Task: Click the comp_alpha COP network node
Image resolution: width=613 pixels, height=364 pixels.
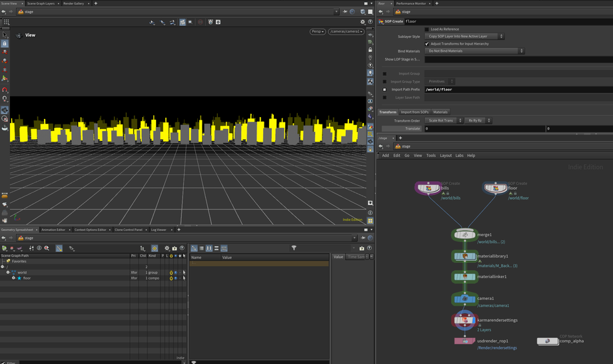Action: [x=548, y=341]
